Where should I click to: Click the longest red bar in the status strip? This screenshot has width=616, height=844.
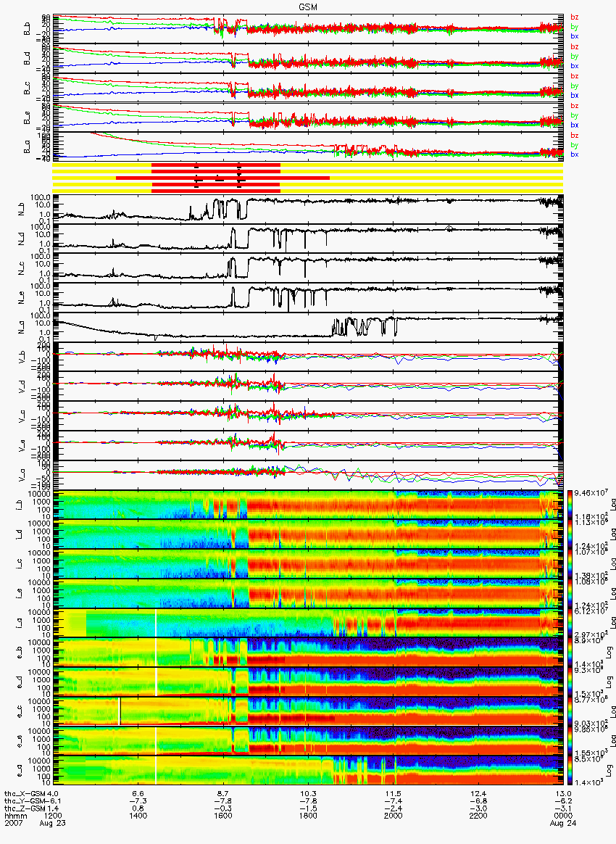pos(222,177)
